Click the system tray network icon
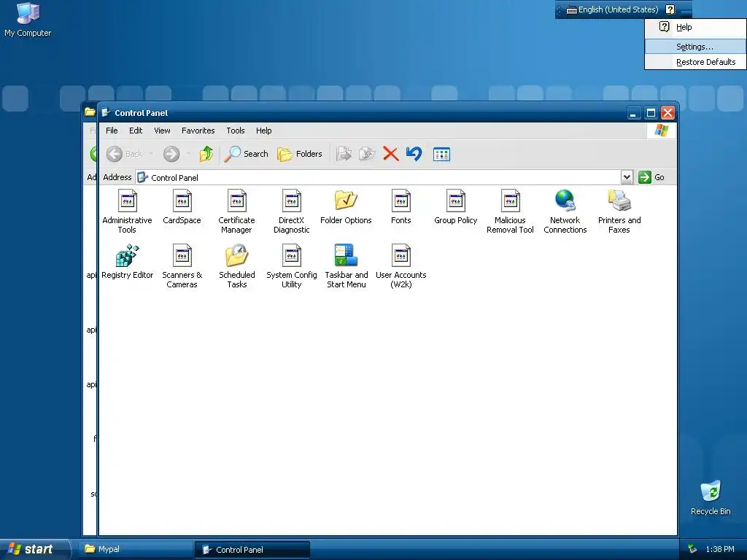Screen dimensions: 747x560 tap(692, 549)
